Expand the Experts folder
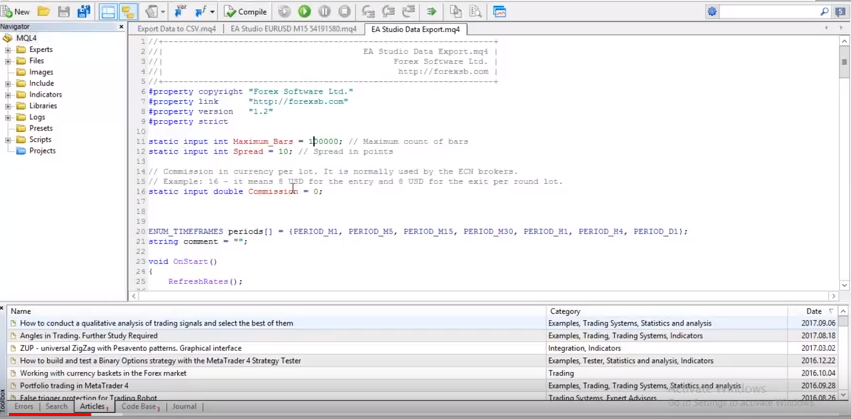Image resolution: width=851 pixels, height=419 pixels. pyautogui.click(x=8, y=49)
